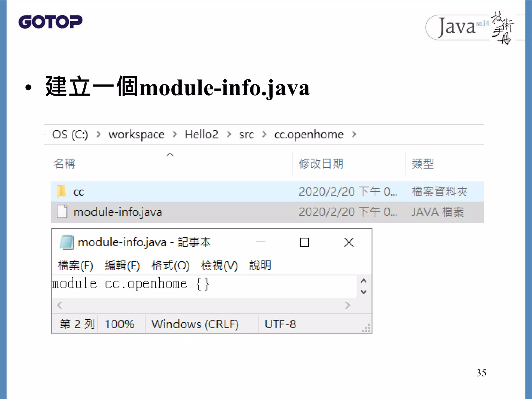Go to the workspace breadcrumb folder
Image resolution: width=532 pixels, height=399 pixels.
[136, 135]
